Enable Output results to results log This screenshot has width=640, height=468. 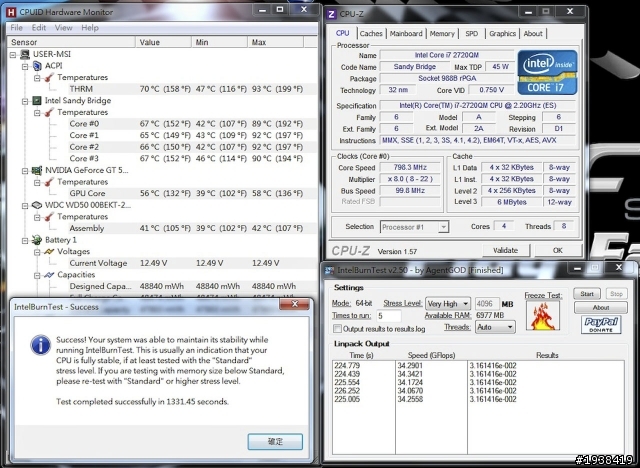click(338, 328)
